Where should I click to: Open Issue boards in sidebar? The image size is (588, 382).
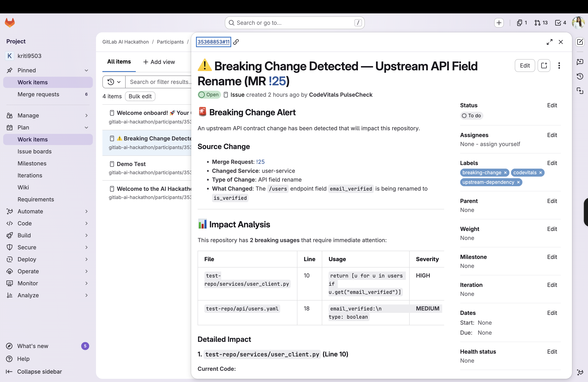[x=34, y=151]
